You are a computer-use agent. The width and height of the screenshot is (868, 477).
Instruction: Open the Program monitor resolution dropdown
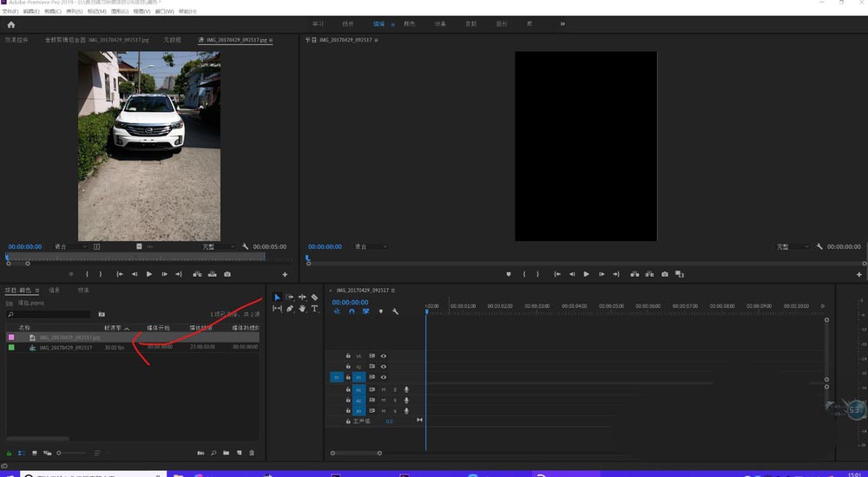793,246
